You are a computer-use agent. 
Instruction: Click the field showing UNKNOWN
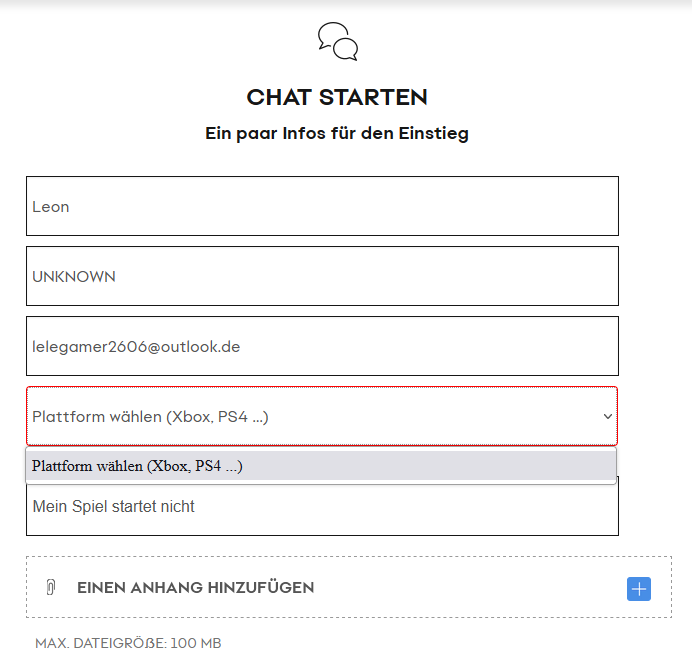coord(322,276)
